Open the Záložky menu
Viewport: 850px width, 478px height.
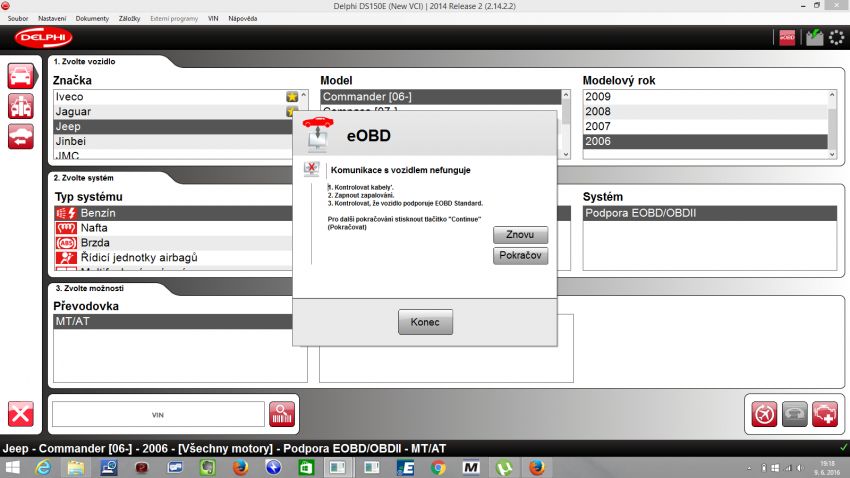point(130,18)
